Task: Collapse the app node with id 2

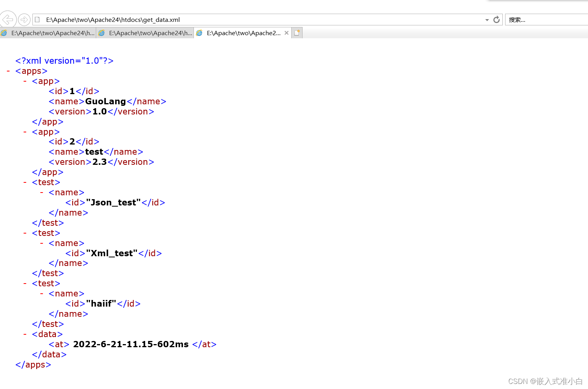Action: point(25,132)
